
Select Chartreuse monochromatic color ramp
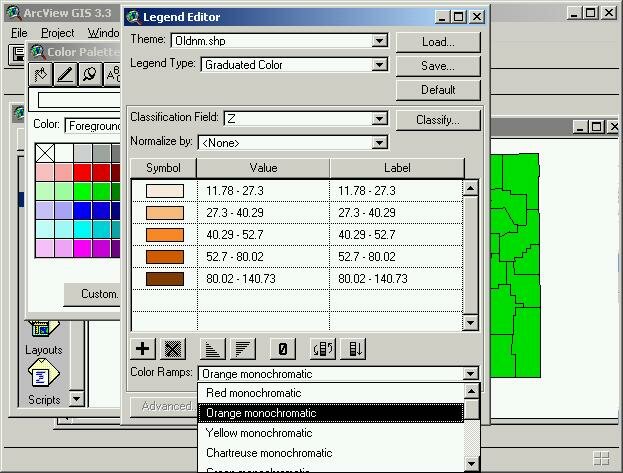pos(331,453)
